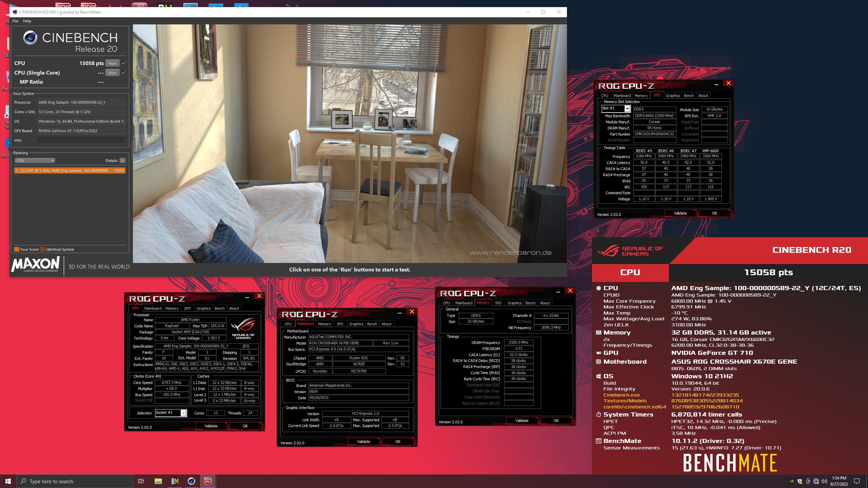Toggle the checkbox next to the CPU test

coord(124,63)
